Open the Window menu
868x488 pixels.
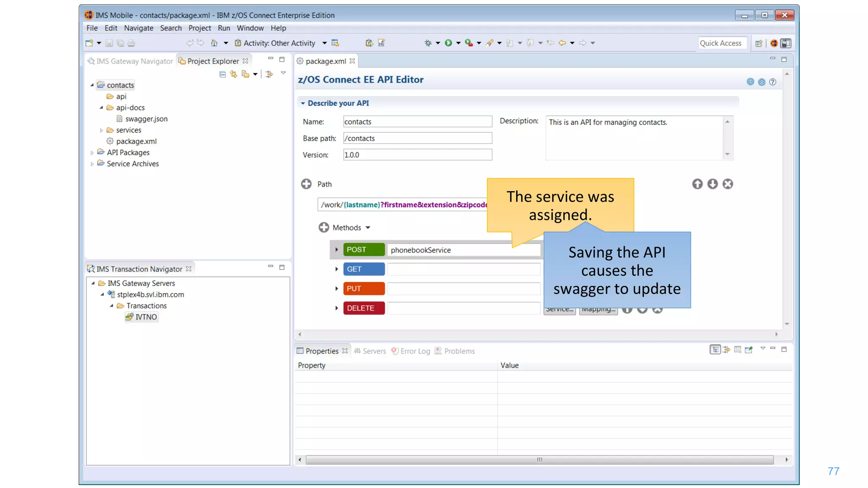250,28
